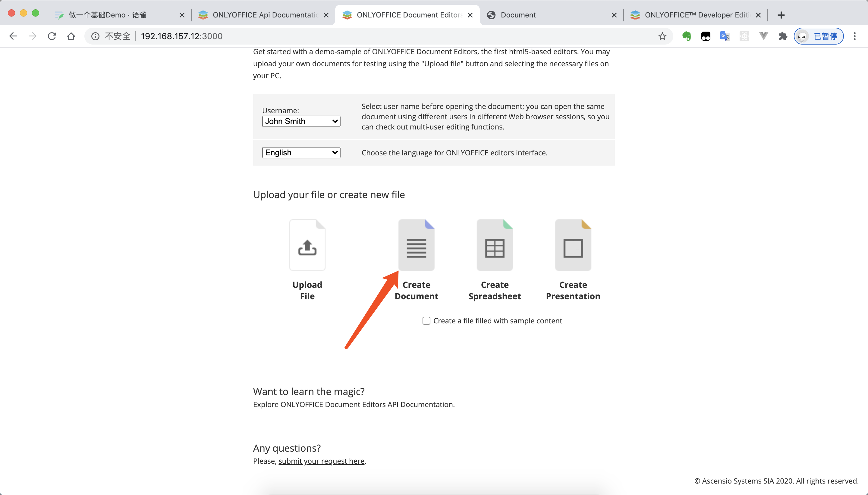This screenshot has width=868, height=495.
Task: Click the submit your request here link
Action: click(321, 461)
